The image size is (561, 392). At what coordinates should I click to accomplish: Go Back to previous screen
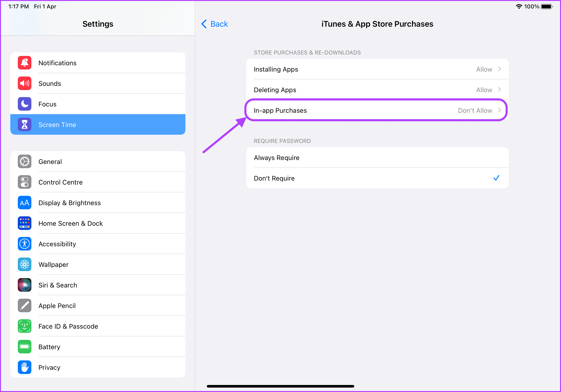[x=214, y=24]
